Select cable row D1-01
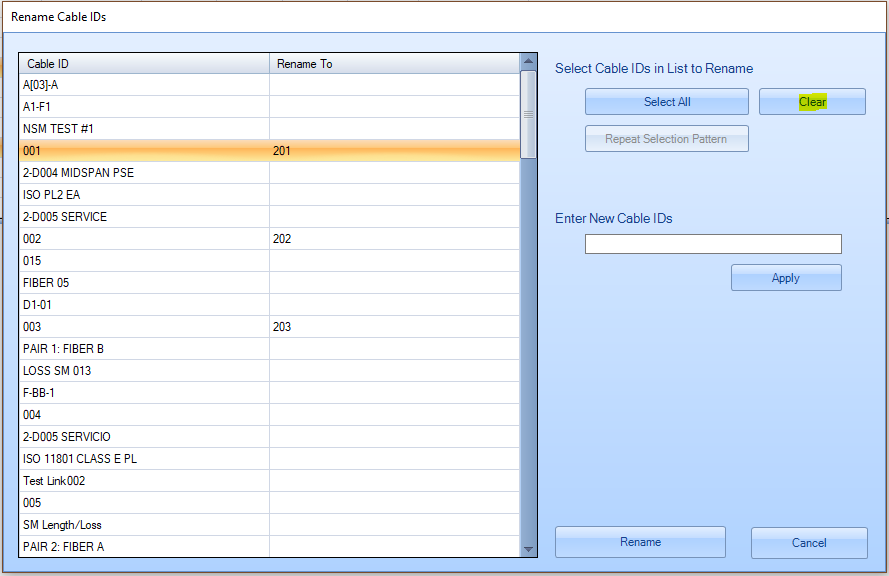 tap(269, 304)
